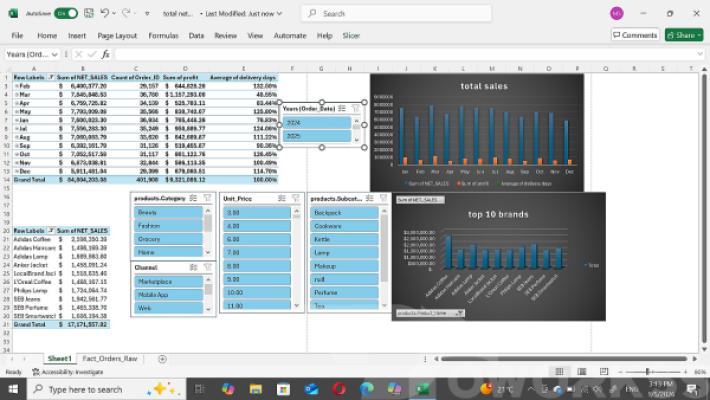Screen dimensions: 710x400
Task: Select Makeup in subcategory slicer
Action: pos(344,266)
